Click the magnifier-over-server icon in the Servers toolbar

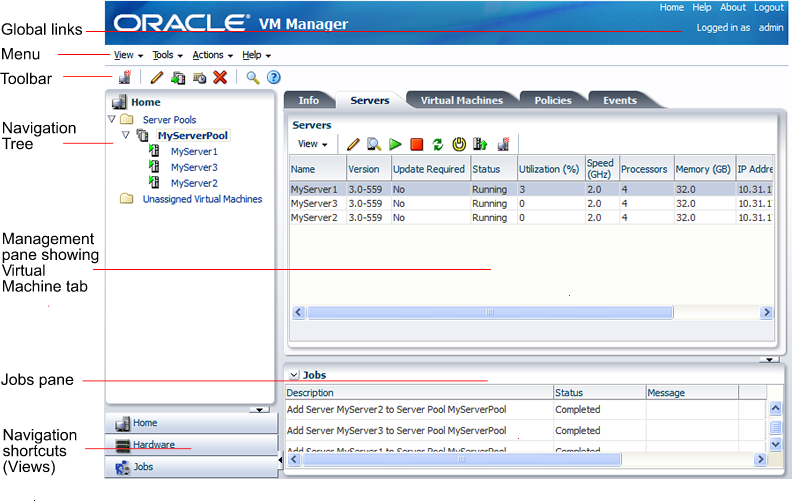click(x=374, y=144)
